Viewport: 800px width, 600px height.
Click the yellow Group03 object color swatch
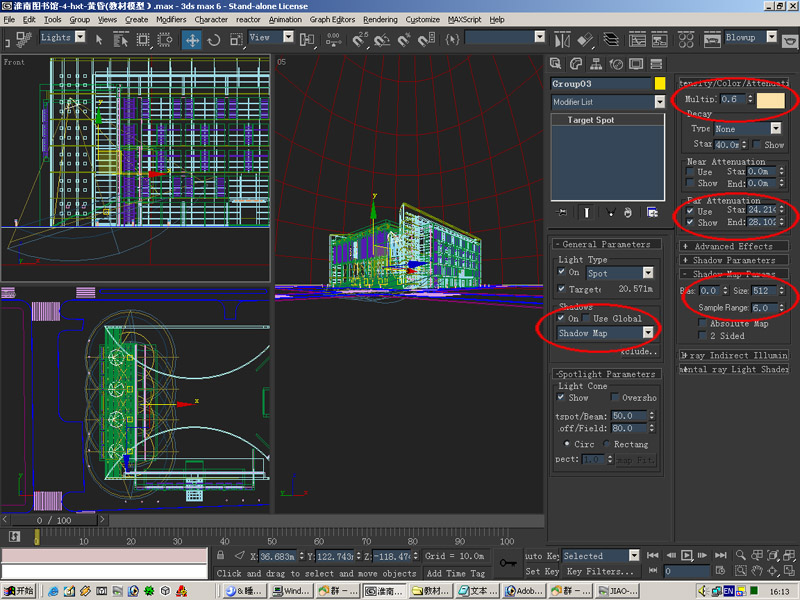660,84
